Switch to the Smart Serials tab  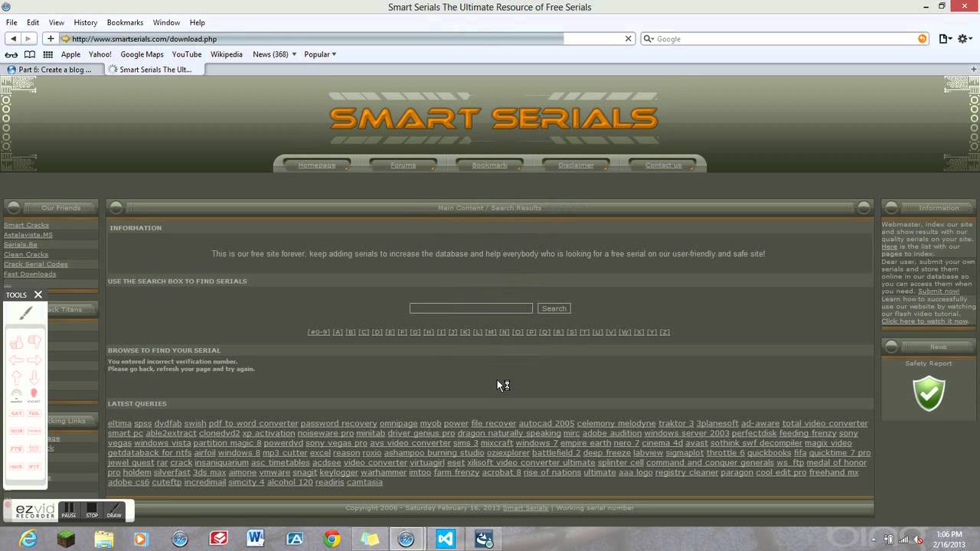pyautogui.click(x=153, y=70)
